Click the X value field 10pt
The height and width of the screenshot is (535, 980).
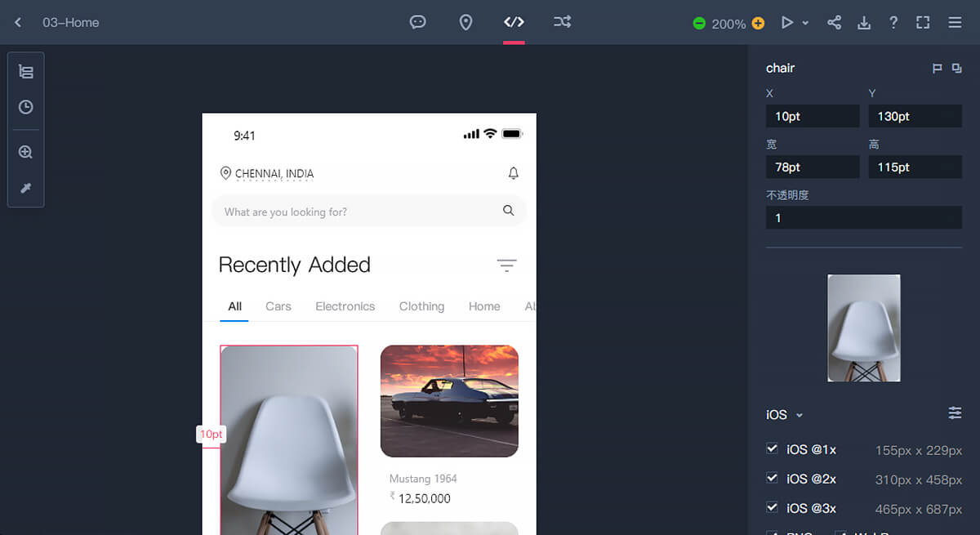click(x=813, y=116)
